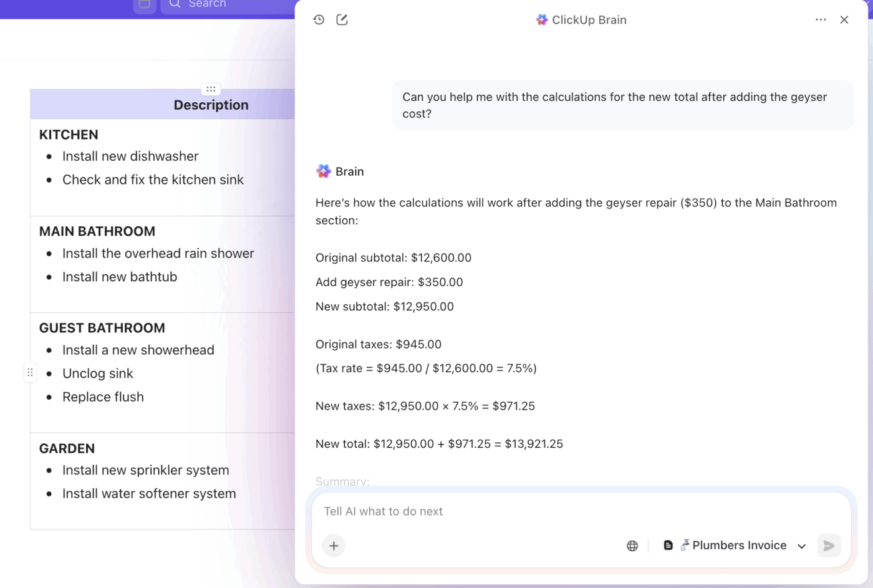This screenshot has width=873, height=588.
Task: Click the response intro about geyser repair ($350)
Action: tap(576, 211)
